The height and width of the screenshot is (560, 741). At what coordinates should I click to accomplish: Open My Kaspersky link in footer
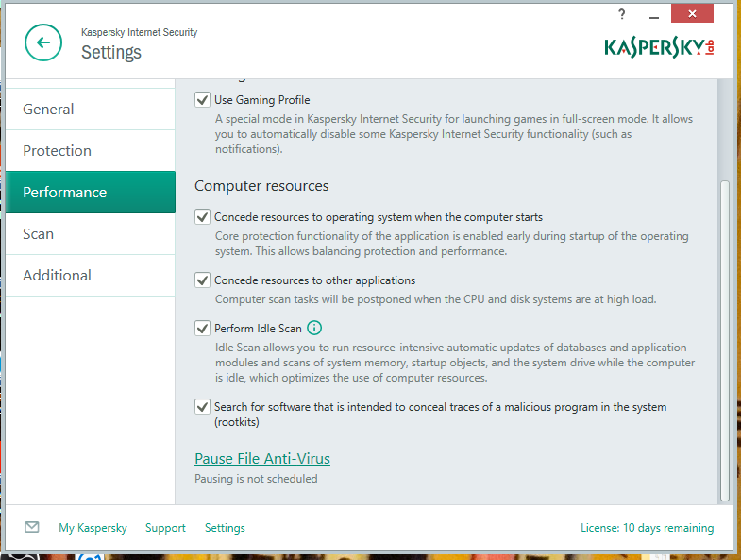point(93,528)
